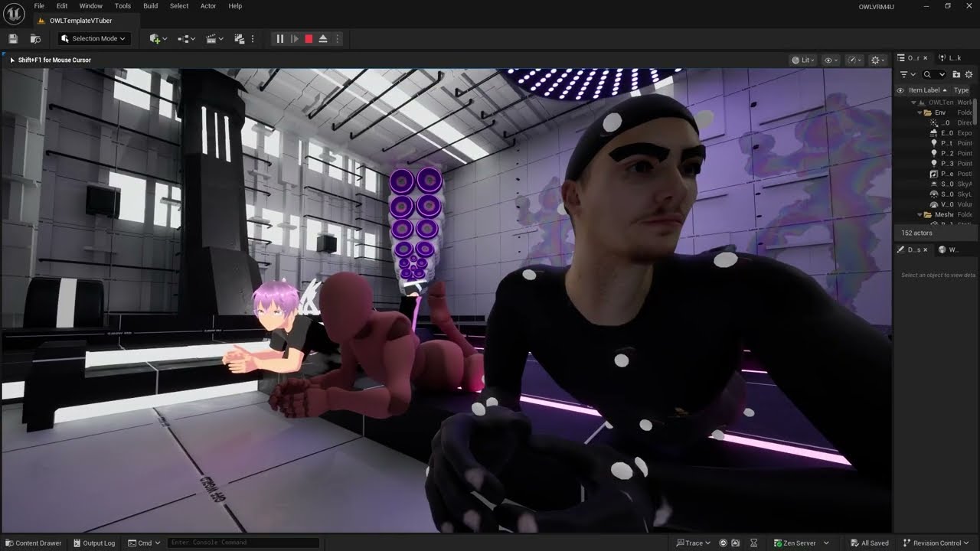Open the Output Log
This screenshot has height=551, width=980.
[93, 543]
